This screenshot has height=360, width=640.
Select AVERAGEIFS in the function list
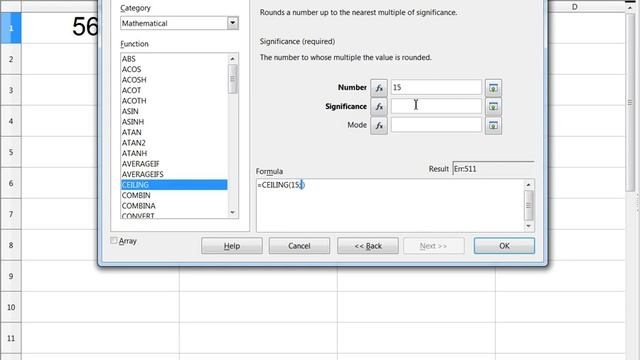[174, 174]
